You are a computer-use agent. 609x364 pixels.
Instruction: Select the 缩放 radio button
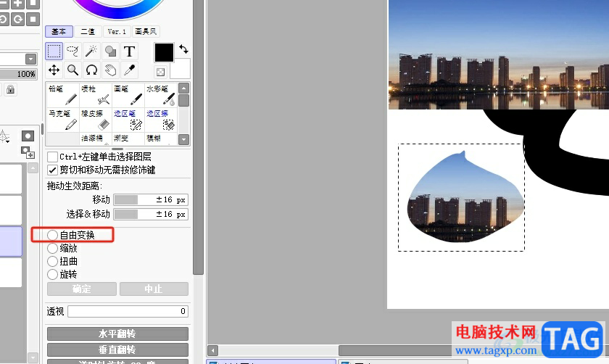point(52,248)
